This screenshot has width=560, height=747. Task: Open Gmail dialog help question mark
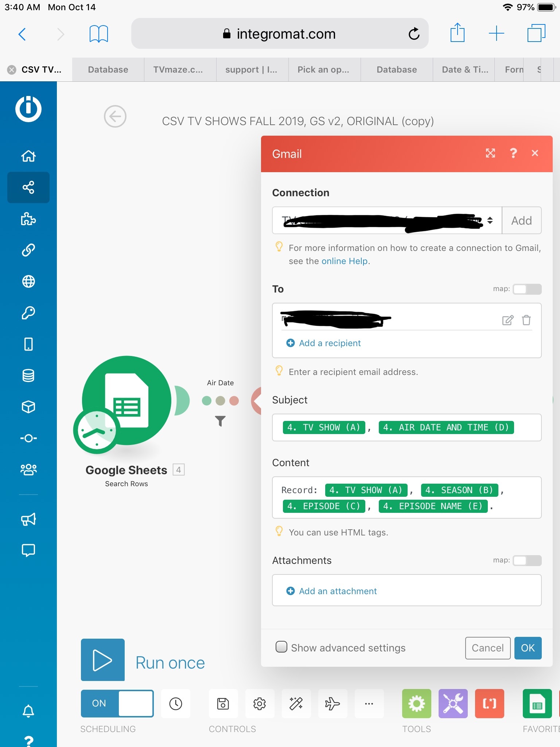point(513,153)
